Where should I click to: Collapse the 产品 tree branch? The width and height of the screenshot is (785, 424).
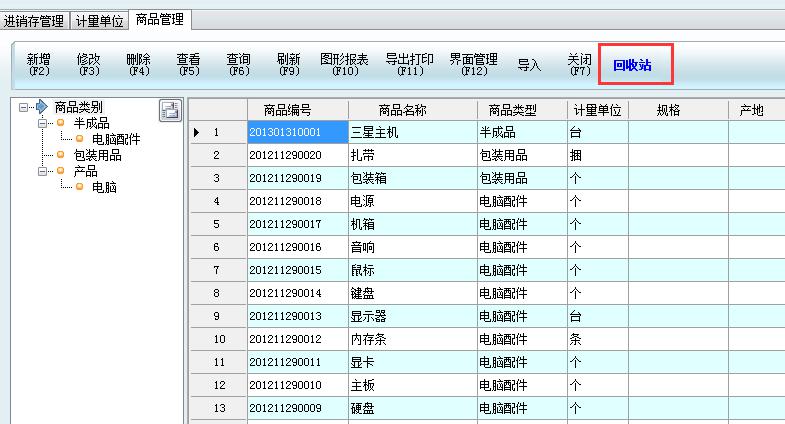tap(43, 171)
